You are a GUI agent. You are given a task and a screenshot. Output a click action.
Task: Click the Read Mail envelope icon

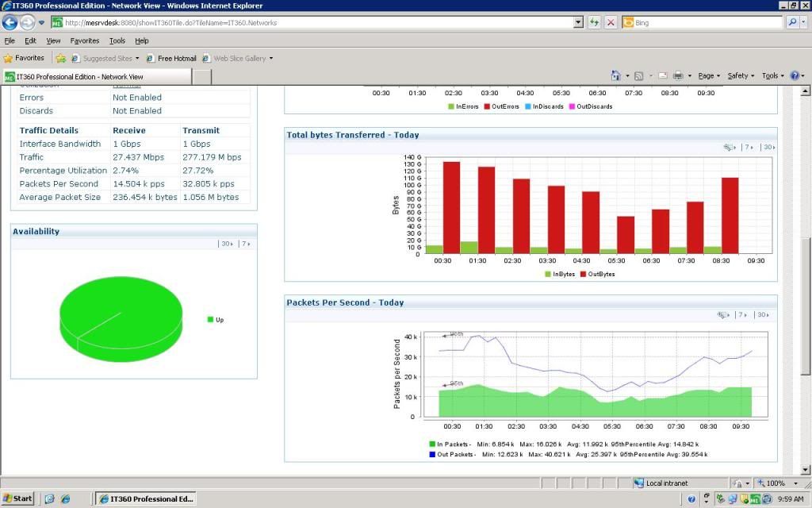(663, 75)
